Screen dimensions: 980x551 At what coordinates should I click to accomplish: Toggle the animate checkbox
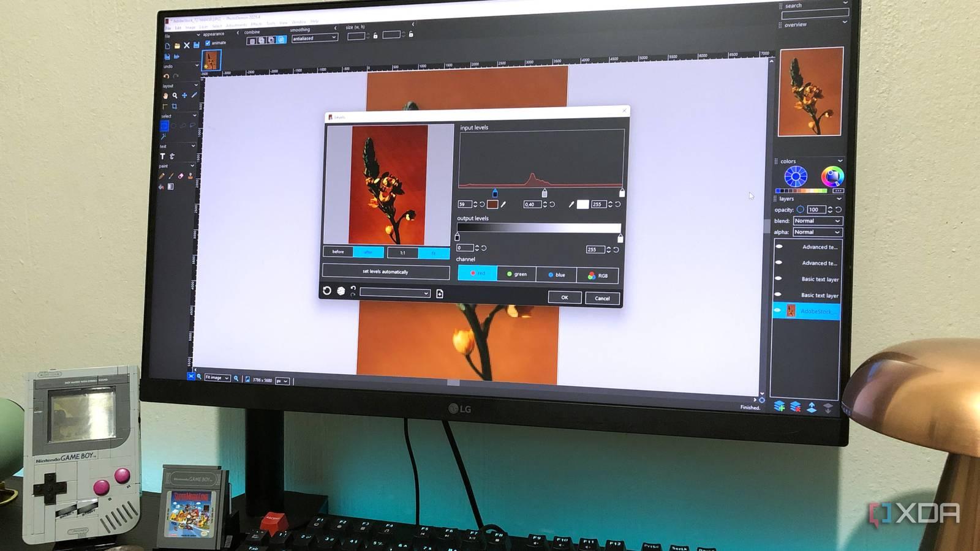click(x=208, y=43)
